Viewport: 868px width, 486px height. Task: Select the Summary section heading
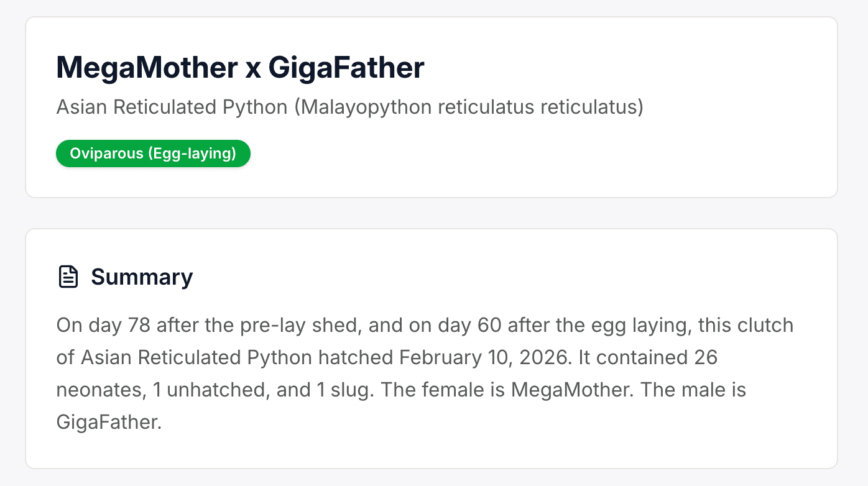[142, 277]
